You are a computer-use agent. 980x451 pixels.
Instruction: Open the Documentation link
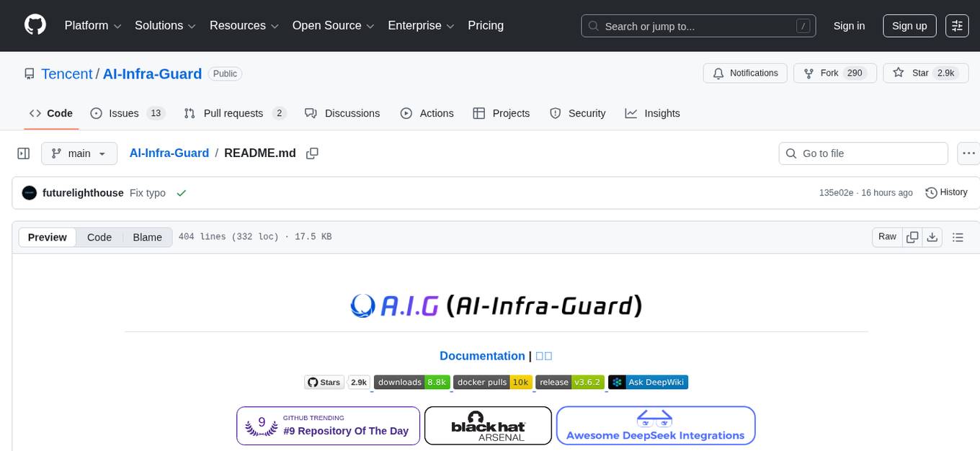pyautogui.click(x=482, y=355)
